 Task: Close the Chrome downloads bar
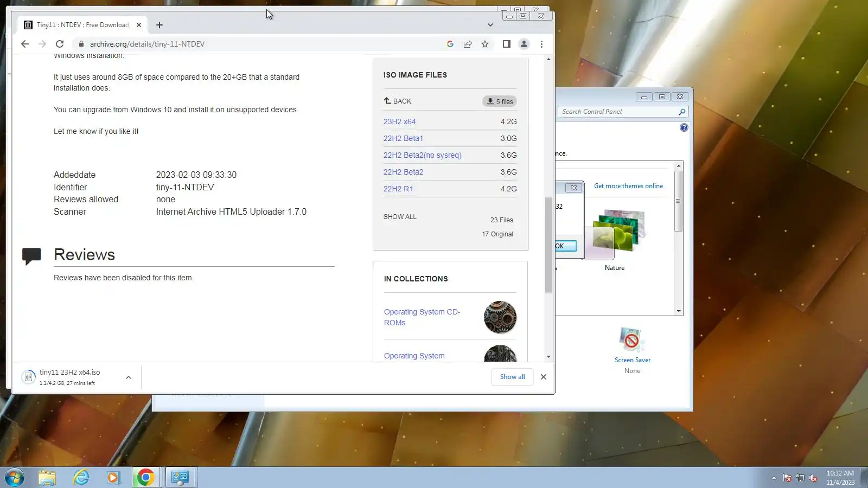tap(544, 377)
